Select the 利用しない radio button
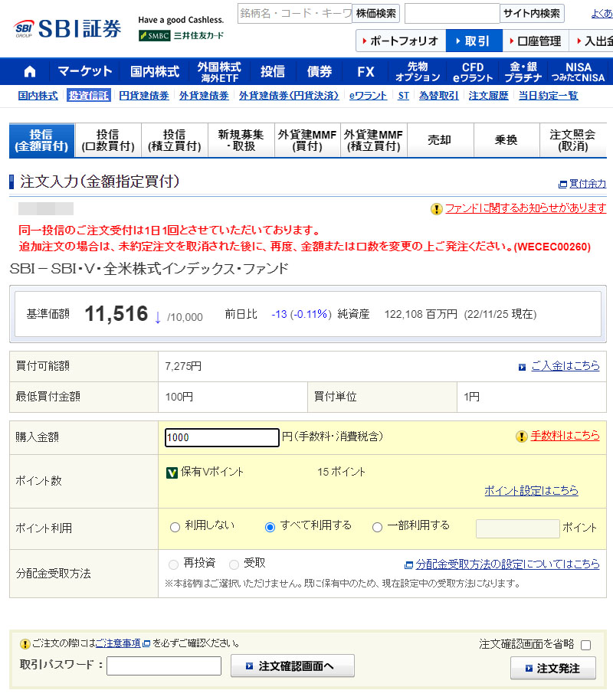The height and width of the screenshot is (700, 613). click(x=175, y=527)
